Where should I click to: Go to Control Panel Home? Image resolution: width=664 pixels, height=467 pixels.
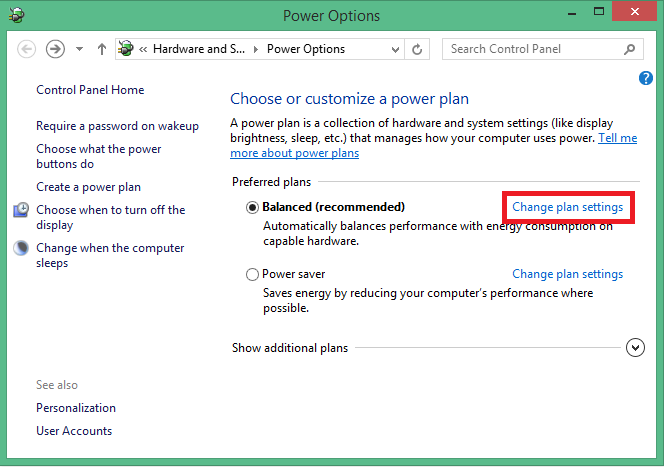tap(90, 90)
